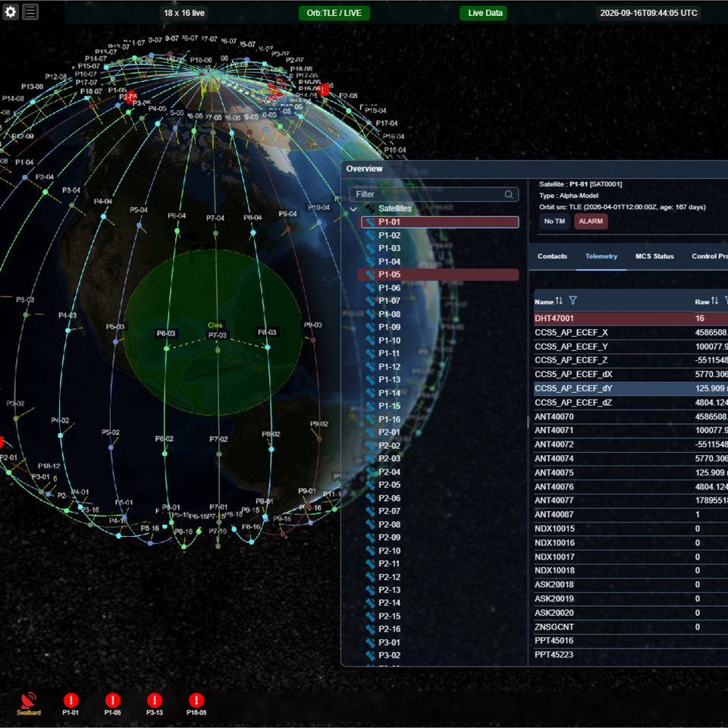This screenshot has width=728, height=728.
Task: Click the search magnifier in the Filter box
Action: 509,194
